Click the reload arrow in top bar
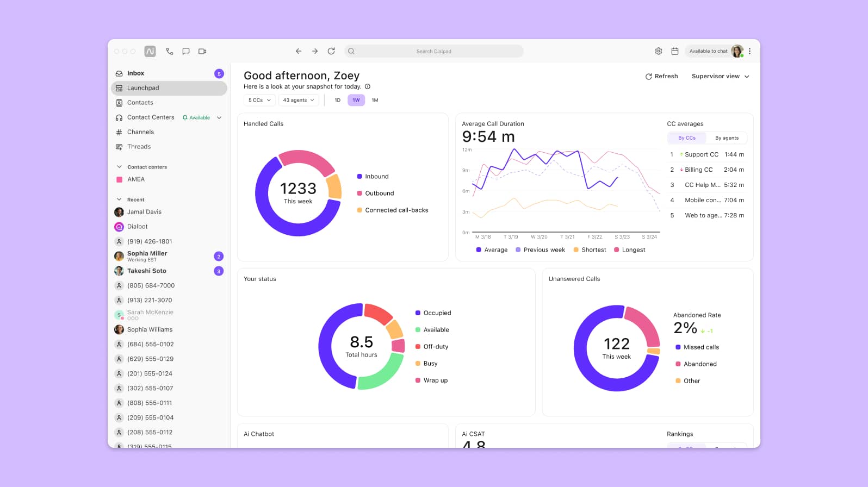This screenshot has height=487, width=868. 331,51
